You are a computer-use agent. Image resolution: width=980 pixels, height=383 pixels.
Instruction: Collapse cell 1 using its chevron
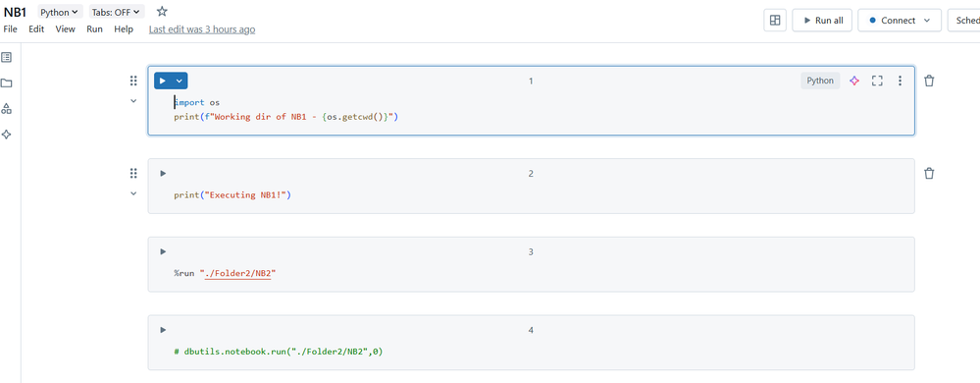point(133,101)
